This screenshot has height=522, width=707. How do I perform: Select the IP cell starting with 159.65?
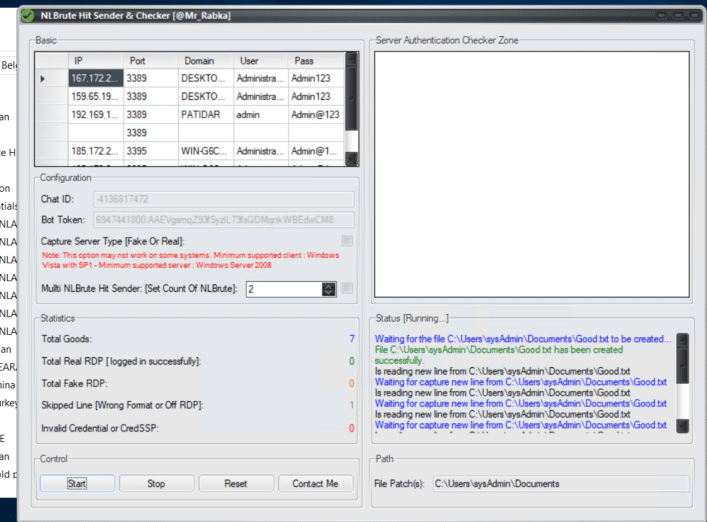point(96,96)
